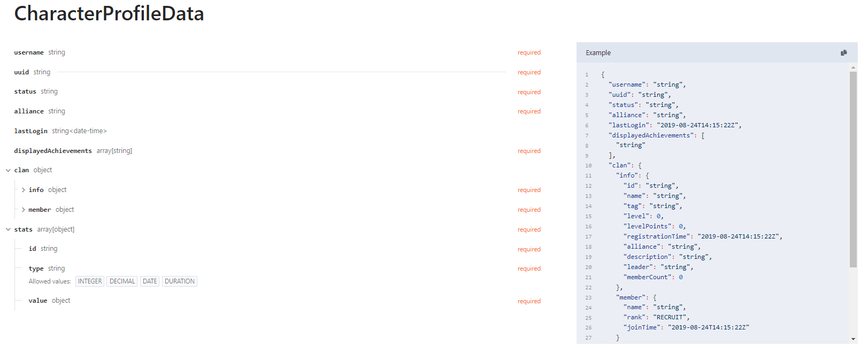868x353 pixels.
Task: Click the example code scrollbar thumb
Action: tap(853, 169)
